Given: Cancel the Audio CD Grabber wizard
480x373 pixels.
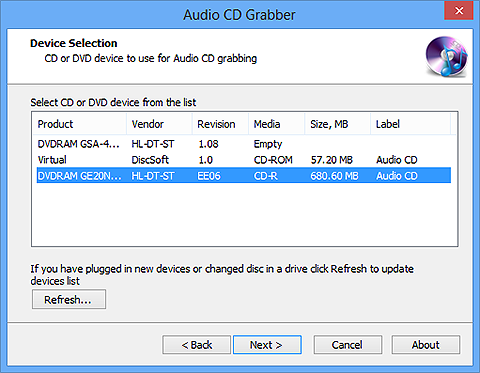Looking at the screenshot, I should pyautogui.click(x=347, y=345).
